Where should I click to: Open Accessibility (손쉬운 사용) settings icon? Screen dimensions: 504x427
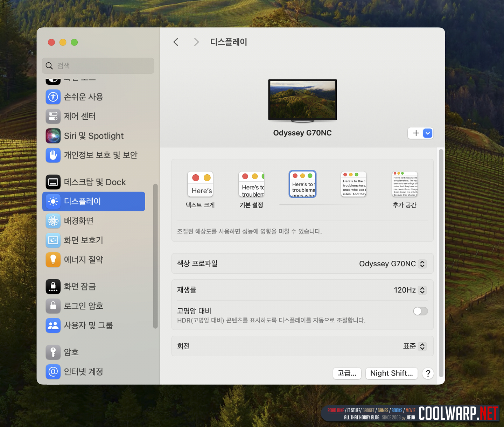tap(53, 97)
